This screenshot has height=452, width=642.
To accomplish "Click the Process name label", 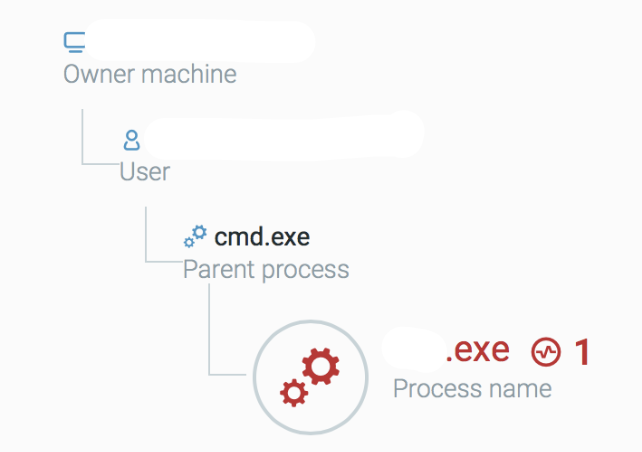I will 472,389.
